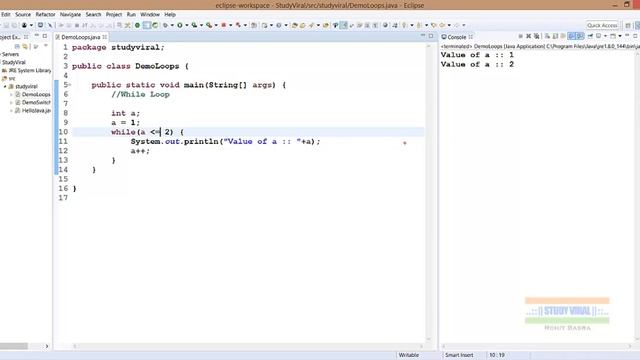Screen dimensions: 640x360
Task: Expand the DemoSwitch file node
Action: (x=11, y=103)
